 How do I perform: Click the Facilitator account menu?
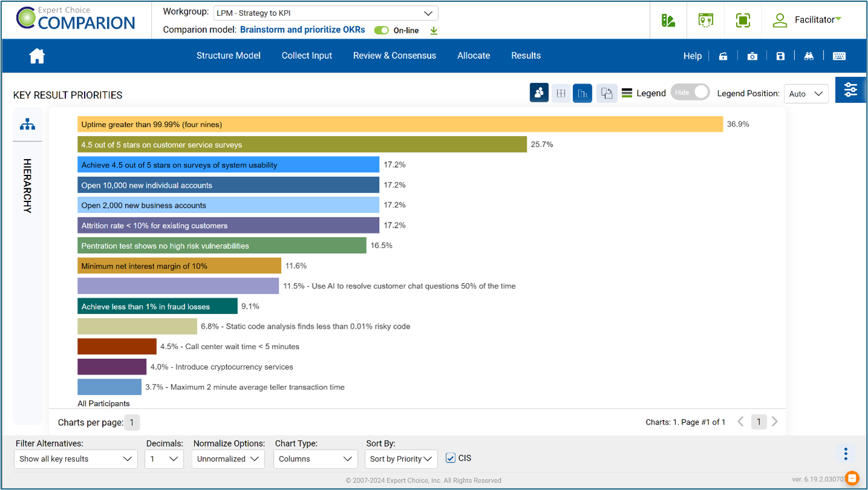pos(816,19)
